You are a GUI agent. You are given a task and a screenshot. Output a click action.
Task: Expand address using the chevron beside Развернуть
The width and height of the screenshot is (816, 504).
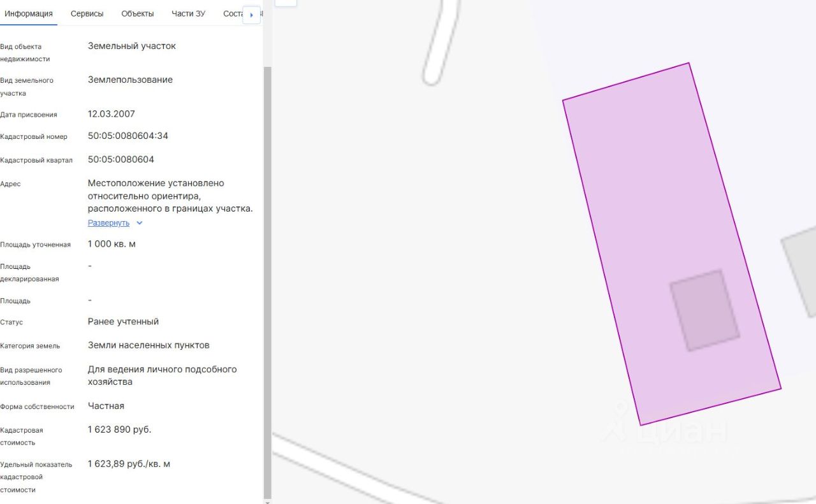coord(140,223)
